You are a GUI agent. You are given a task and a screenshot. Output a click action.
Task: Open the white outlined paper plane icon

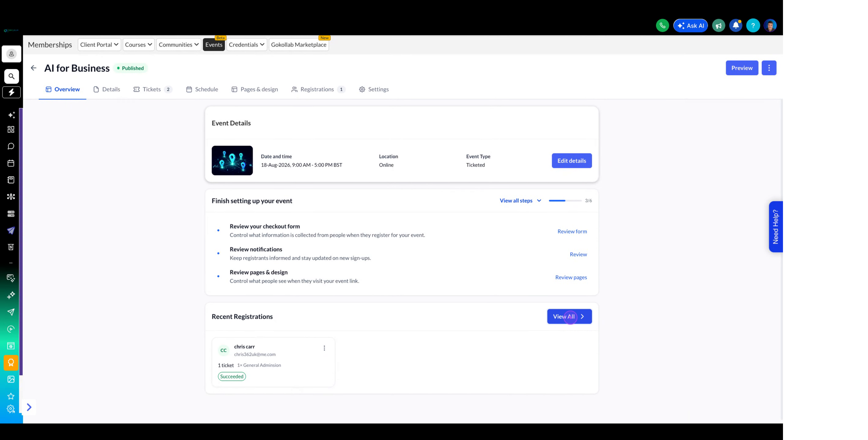(11, 312)
